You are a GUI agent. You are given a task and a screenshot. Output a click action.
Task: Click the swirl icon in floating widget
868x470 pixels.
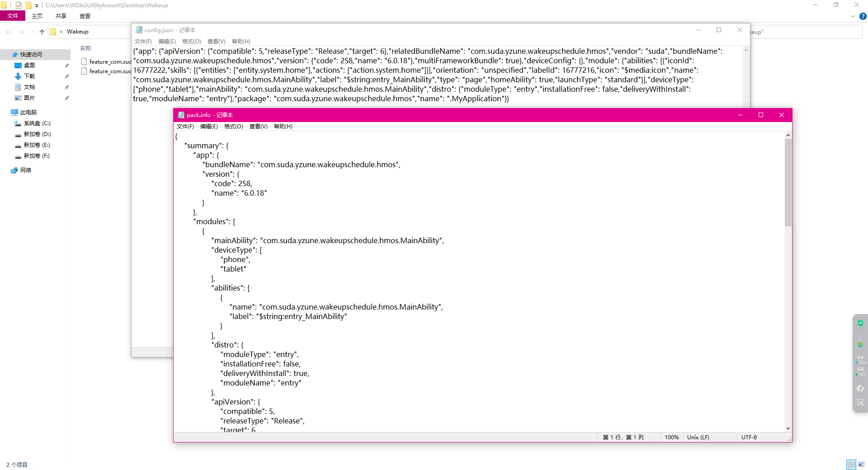tap(860, 388)
